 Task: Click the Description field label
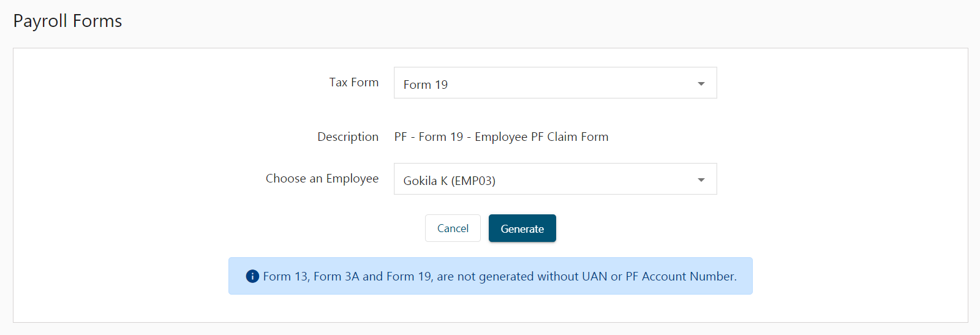click(348, 137)
